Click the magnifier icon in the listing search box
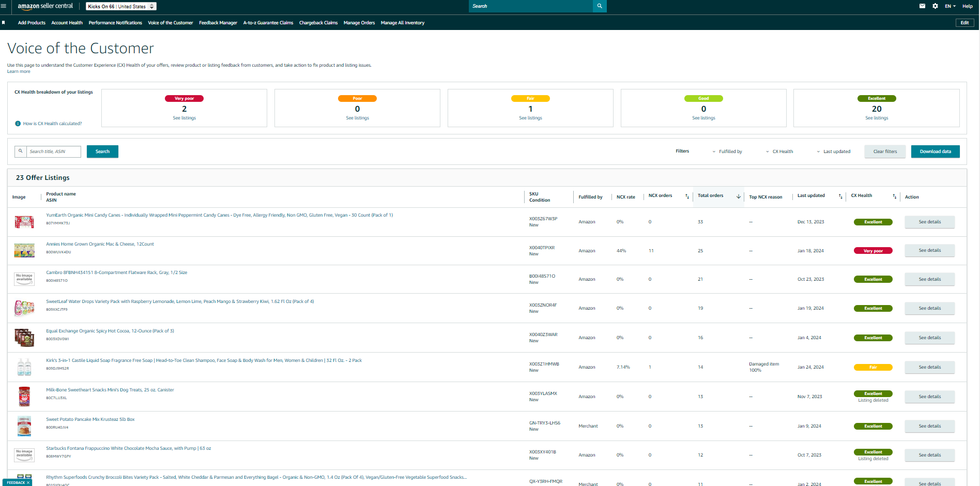Viewport: 980px width, 486px height. click(21, 151)
